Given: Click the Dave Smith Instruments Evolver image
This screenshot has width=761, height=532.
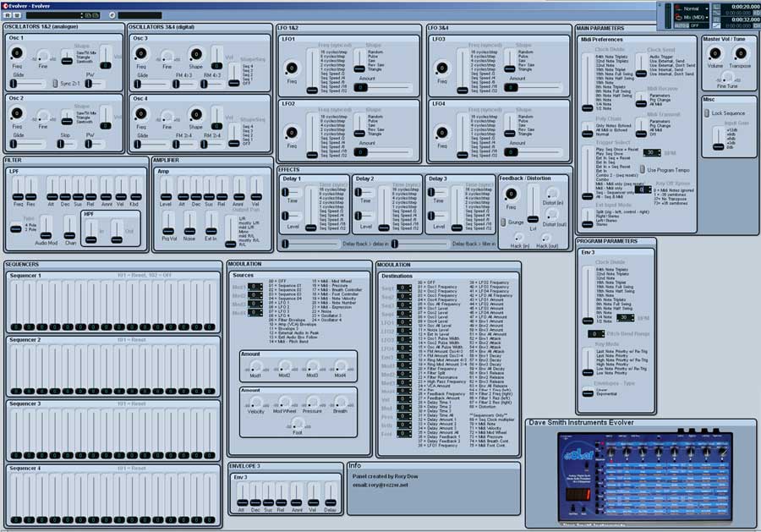Looking at the screenshot, I should pyautogui.click(x=645, y=478).
